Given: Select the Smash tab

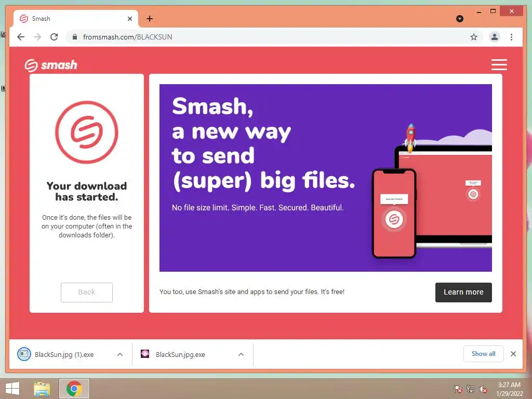Looking at the screenshot, I should tap(76, 19).
